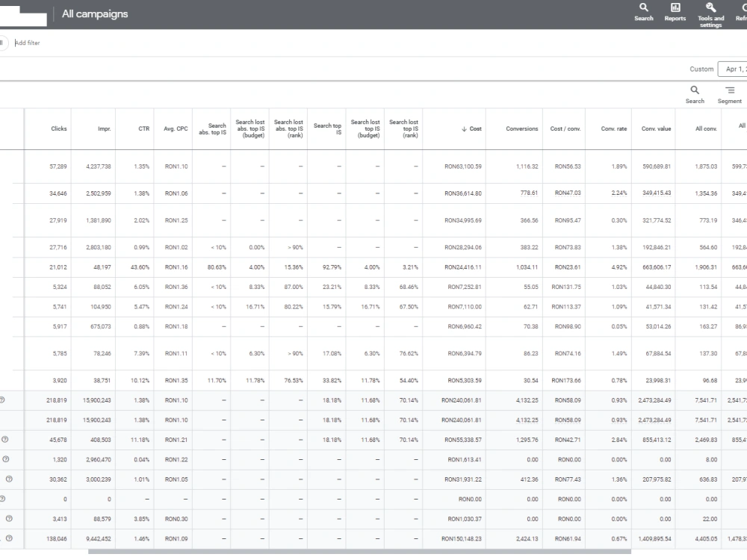The width and height of the screenshot is (747, 560).
Task: Select the 207,975.82 conv. value cell
Action: (657, 479)
